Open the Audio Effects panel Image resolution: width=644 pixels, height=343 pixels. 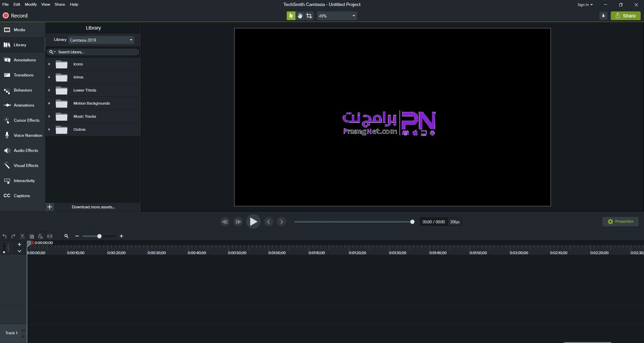(23, 151)
